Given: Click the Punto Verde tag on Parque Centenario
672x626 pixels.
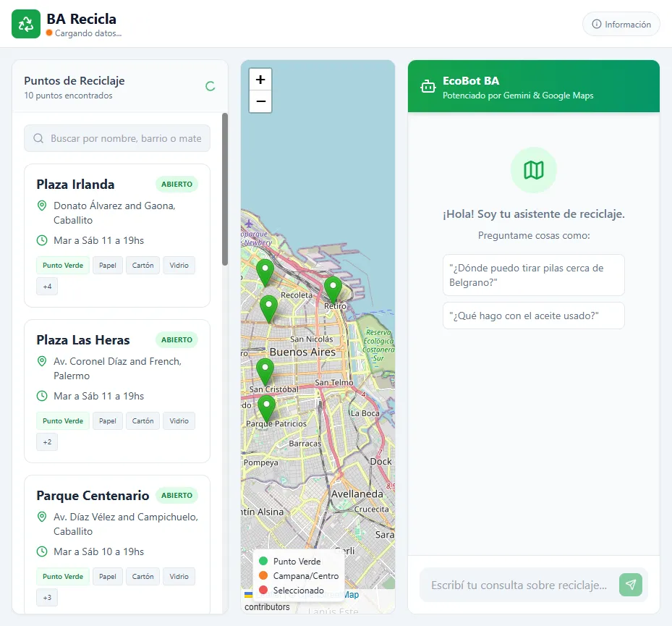Looking at the screenshot, I should (63, 576).
